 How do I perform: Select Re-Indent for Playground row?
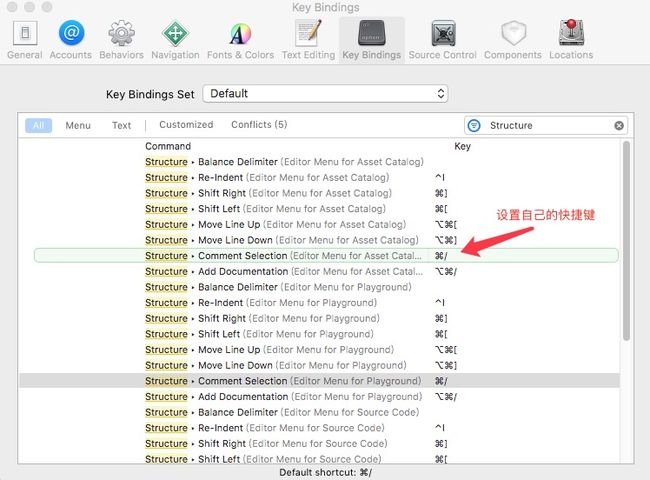(x=319, y=303)
